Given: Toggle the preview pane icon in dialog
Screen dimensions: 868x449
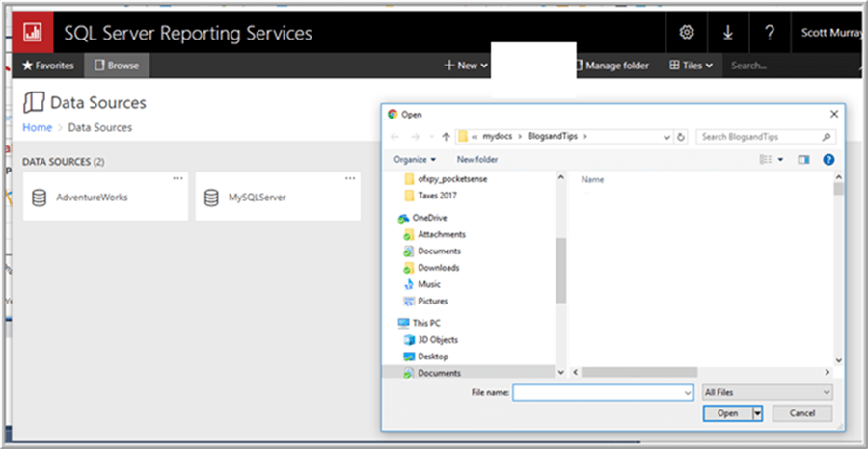Looking at the screenshot, I should [803, 159].
